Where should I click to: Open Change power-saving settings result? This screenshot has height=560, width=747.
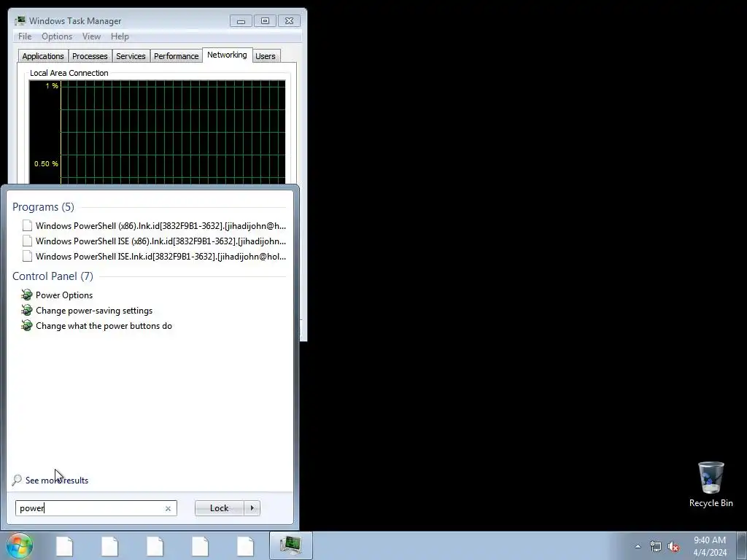tap(94, 311)
